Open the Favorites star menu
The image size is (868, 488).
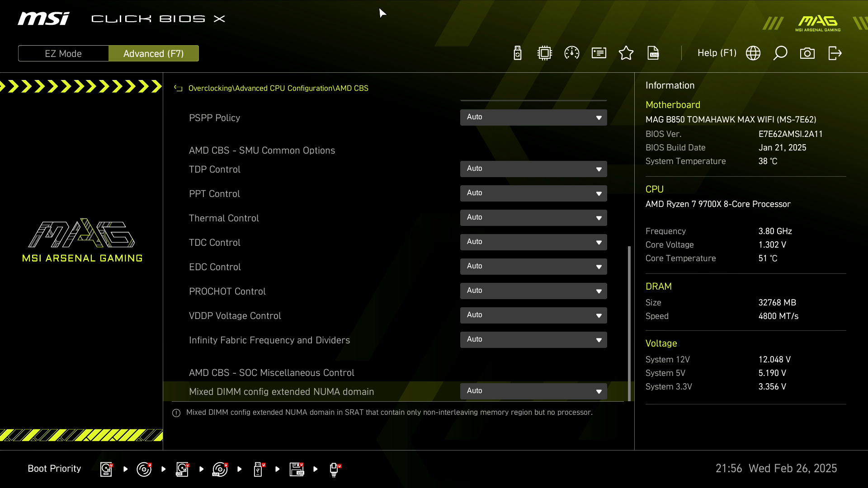click(626, 53)
